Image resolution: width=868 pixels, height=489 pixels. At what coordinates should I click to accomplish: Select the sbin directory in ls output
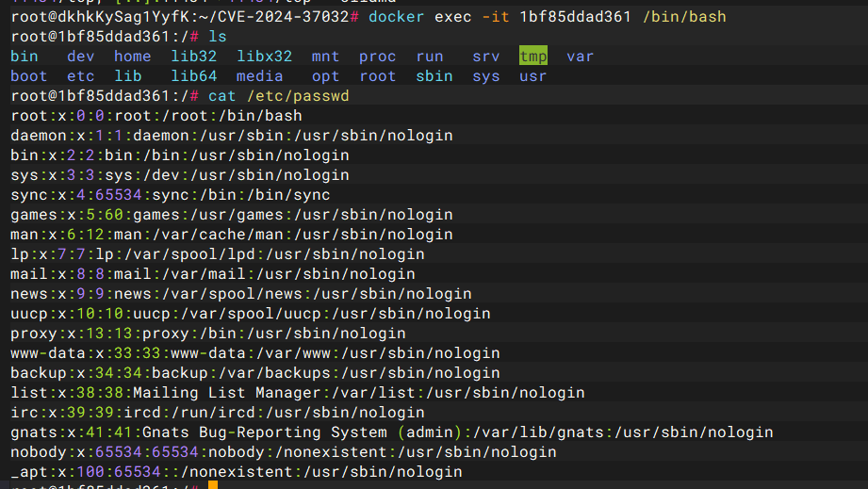pyautogui.click(x=434, y=76)
